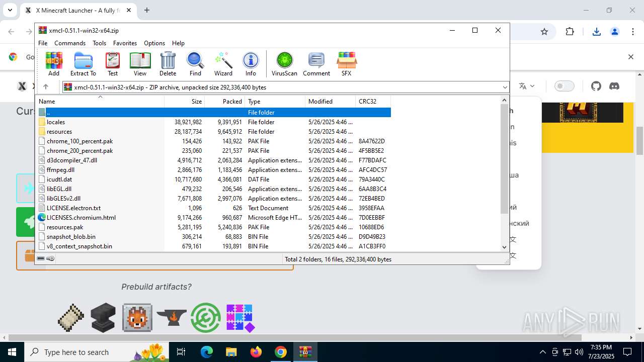Viewport: 644px width, 362px height.
Task: Sort by CRC32 column header
Action: pos(373,102)
